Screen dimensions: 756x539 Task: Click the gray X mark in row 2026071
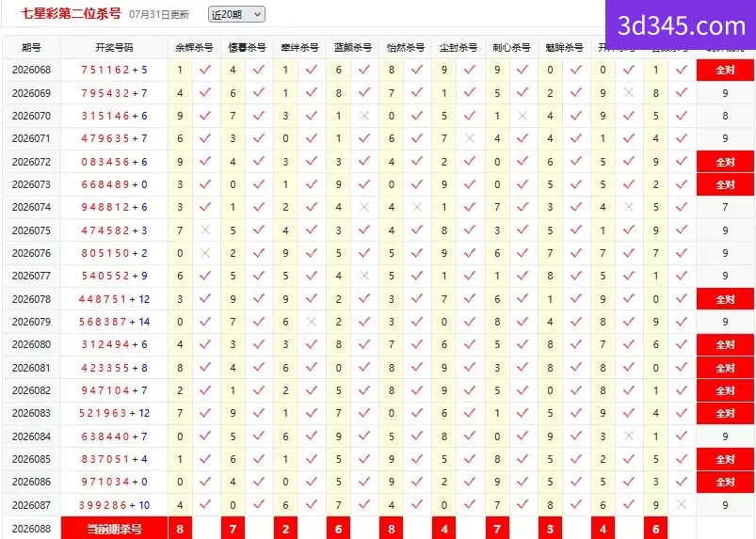click(470, 138)
